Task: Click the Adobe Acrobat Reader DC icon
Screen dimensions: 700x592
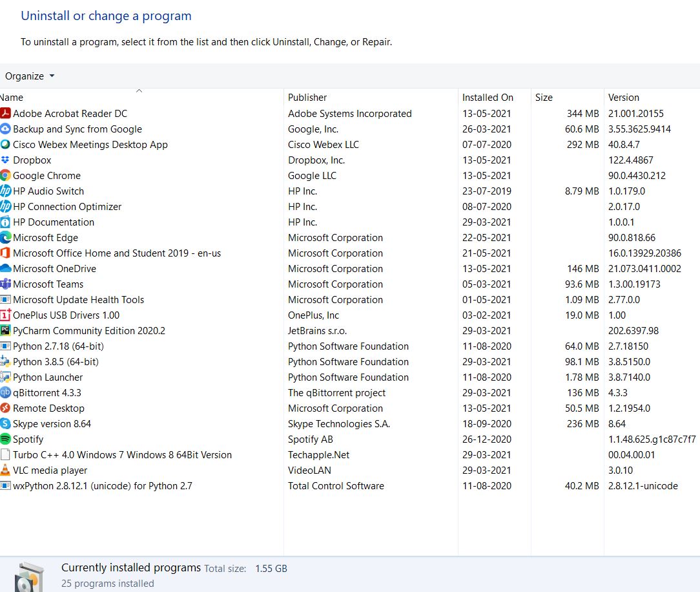Action: [x=5, y=113]
